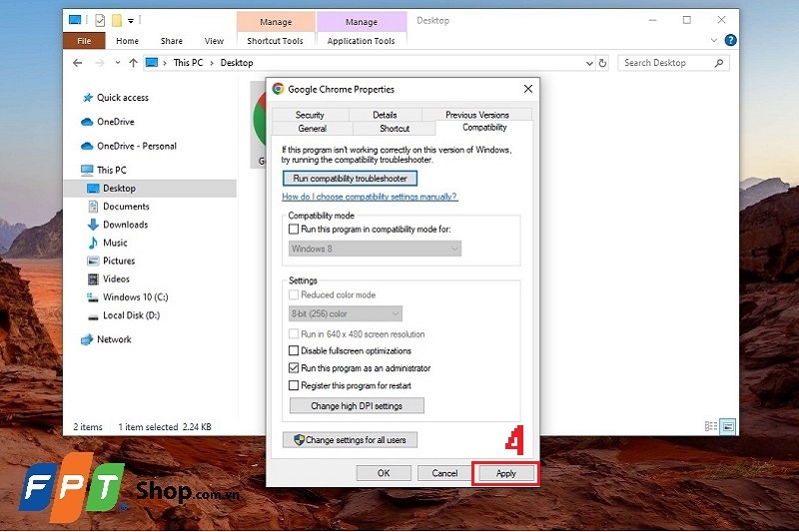Click Apply in Chrome Properties
Viewport: 799px width, 532px height.
click(x=506, y=473)
